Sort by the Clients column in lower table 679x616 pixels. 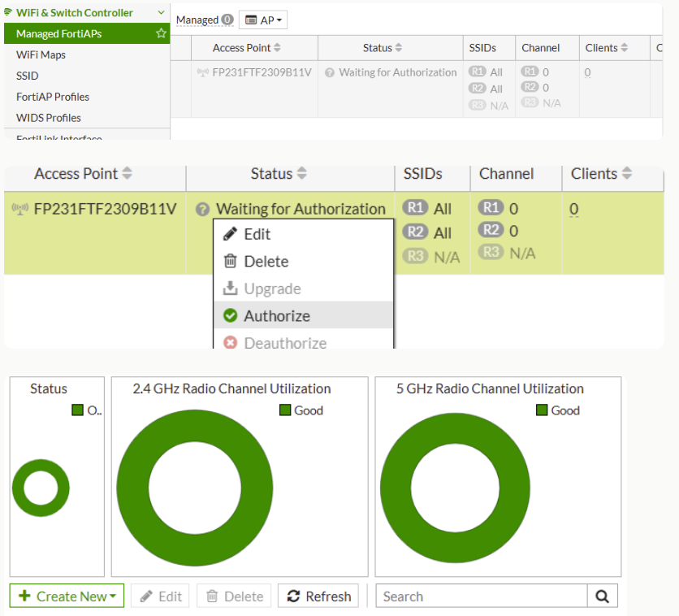click(627, 174)
